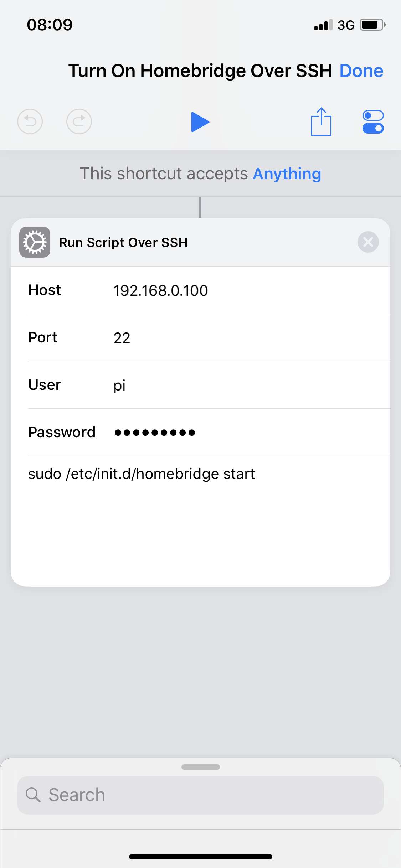Open the share sheet icon

[x=321, y=122]
